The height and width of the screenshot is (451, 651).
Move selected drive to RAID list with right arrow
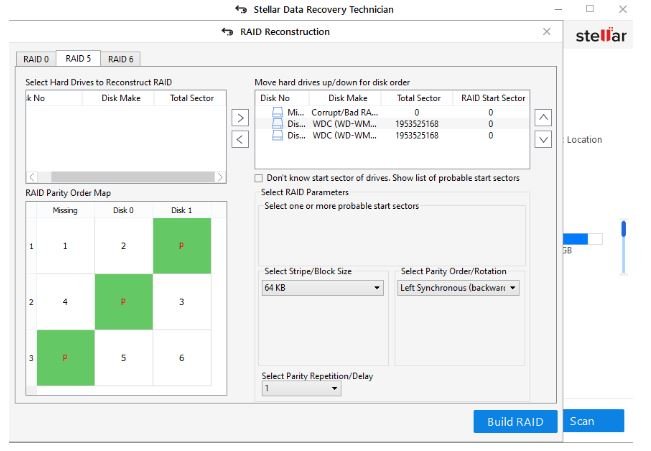240,118
